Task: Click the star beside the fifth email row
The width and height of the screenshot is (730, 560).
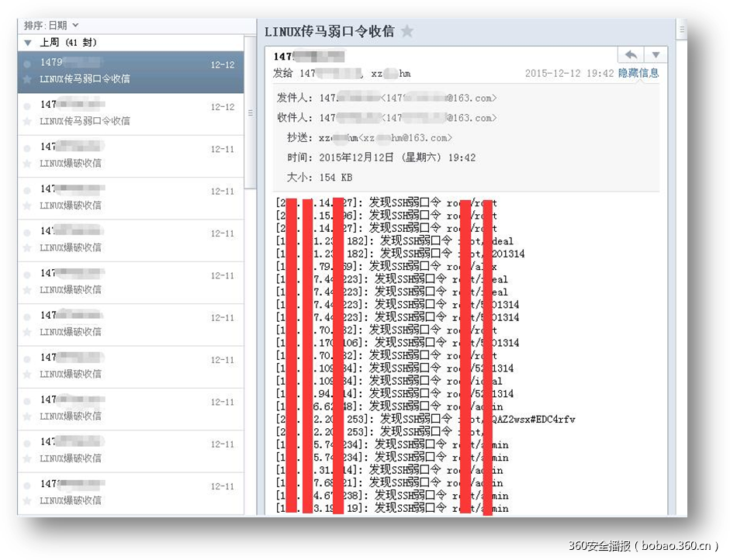Action: pyautogui.click(x=28, y=247)
